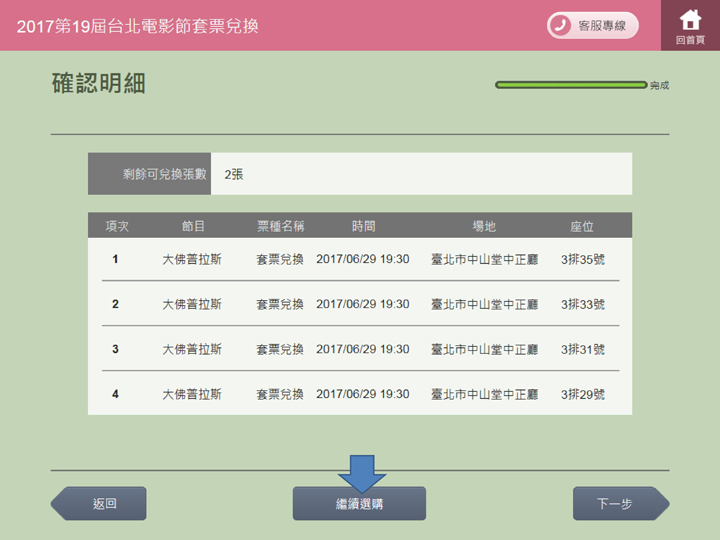The height and width of the screenshot is (540, 720).
Task: Click the 場地 column header
Action: point(484,226)
